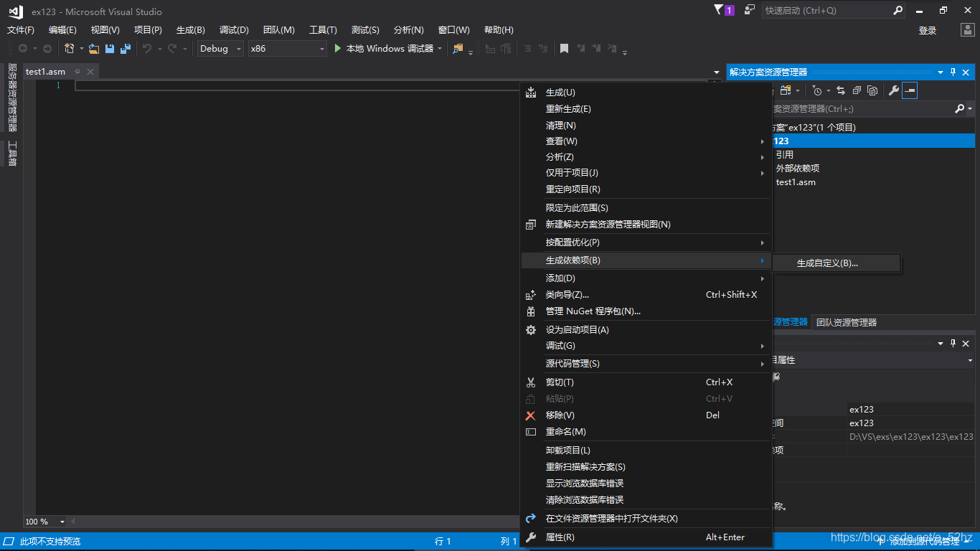Choose 移除(V) in the context menu
The width and height of the screenshot is (980, 551).
(646, 415)
